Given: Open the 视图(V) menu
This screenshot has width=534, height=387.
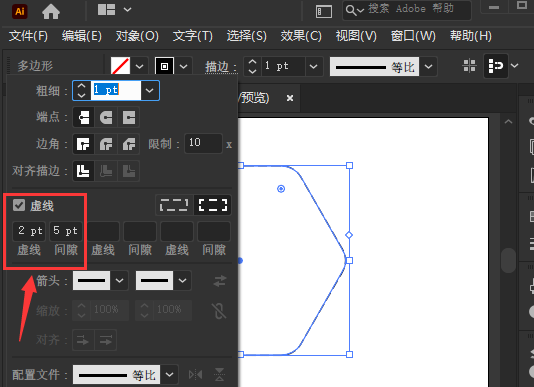Looking at the screenshot, I should 356,36.
